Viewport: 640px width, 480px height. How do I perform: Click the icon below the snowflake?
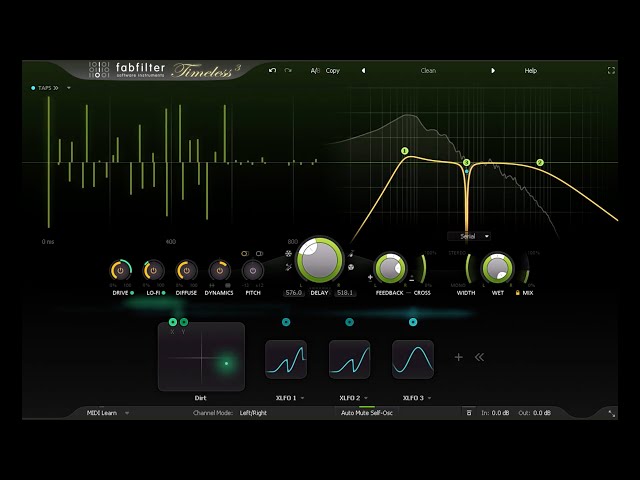click(x=289, y=267)
